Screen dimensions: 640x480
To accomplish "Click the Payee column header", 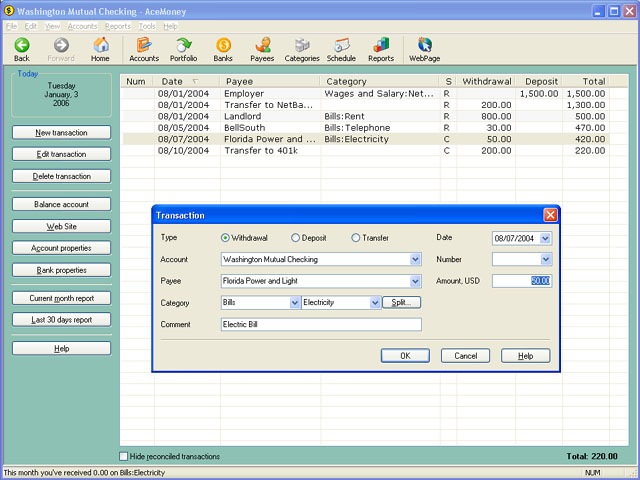I will click(x=270, y=81).
